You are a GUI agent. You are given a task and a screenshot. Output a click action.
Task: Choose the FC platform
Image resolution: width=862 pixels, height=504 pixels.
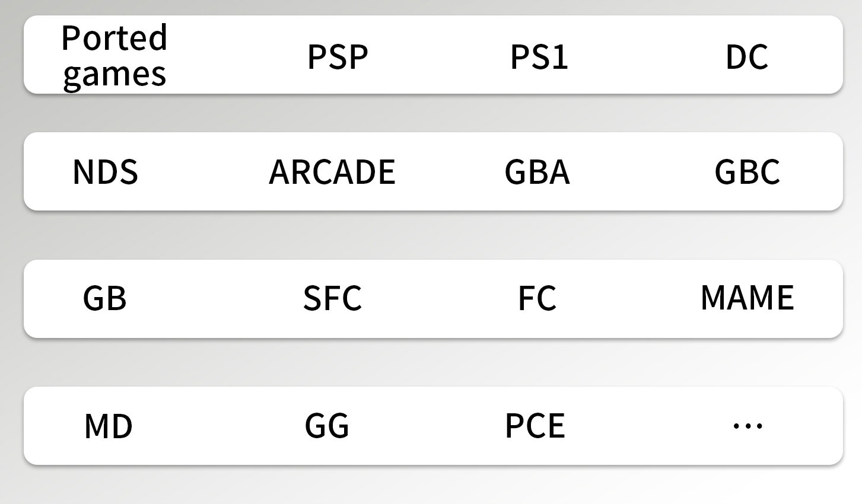(x=537, y=298)
